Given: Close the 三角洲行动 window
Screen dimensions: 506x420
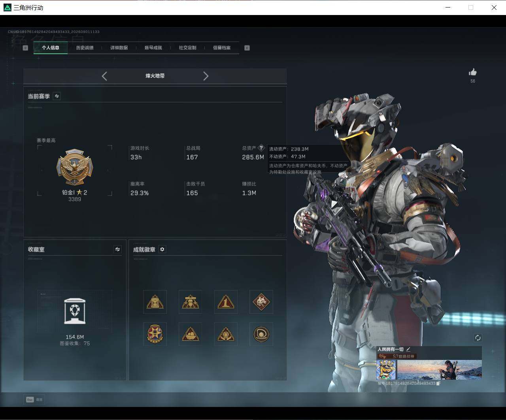Looking at the screenshot, I should tap(494, 8).
